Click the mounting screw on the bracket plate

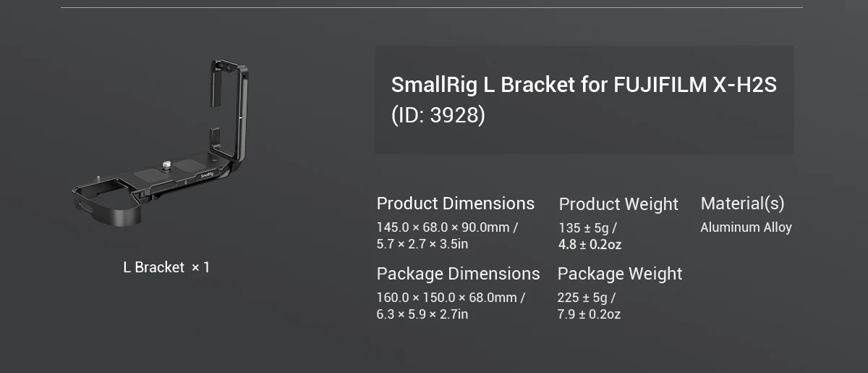[166, 165]
